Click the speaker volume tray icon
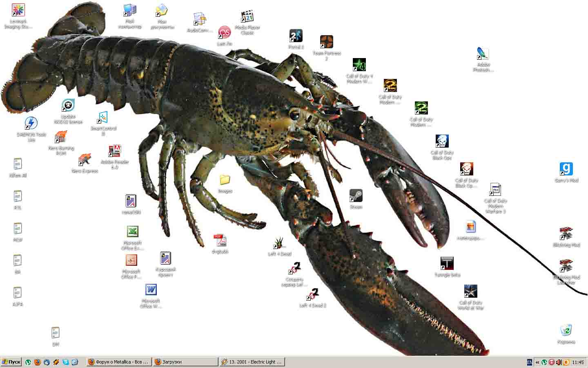This screenshot has width=588, height=368. pyautogui.click(x=559, y=362)
